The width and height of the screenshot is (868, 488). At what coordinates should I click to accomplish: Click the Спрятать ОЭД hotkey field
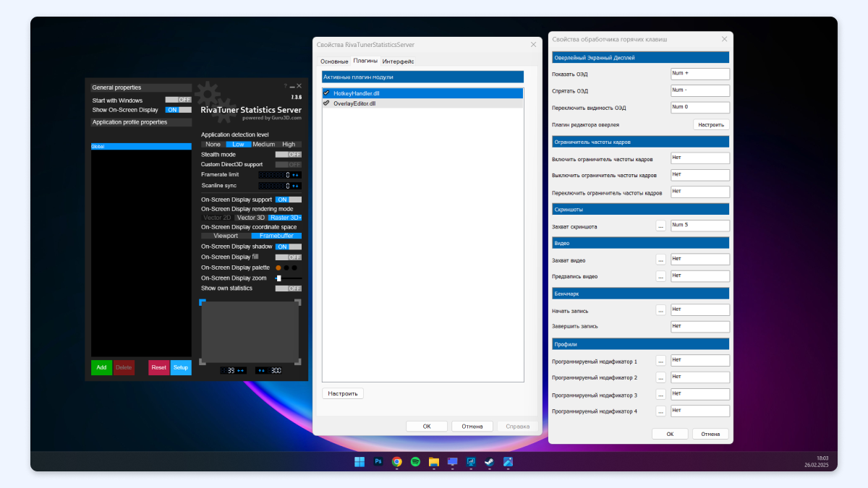(x=700, y=90)
